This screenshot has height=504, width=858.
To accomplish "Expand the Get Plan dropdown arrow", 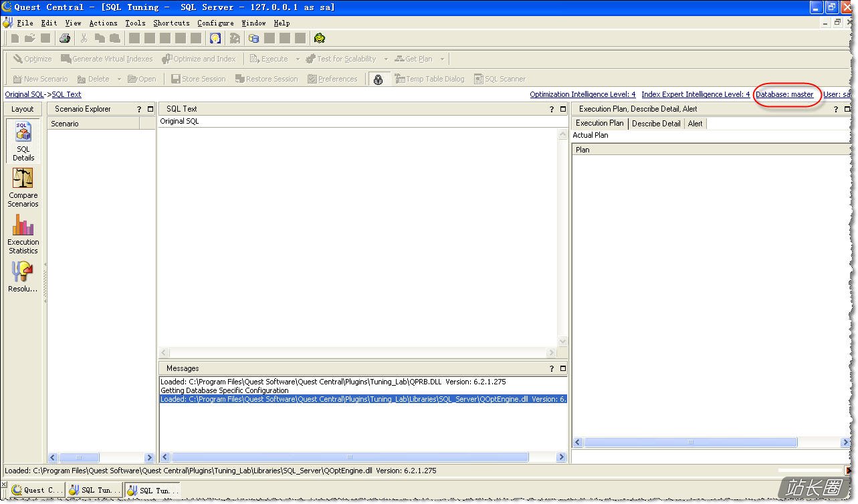I will [x=442, y=59].
